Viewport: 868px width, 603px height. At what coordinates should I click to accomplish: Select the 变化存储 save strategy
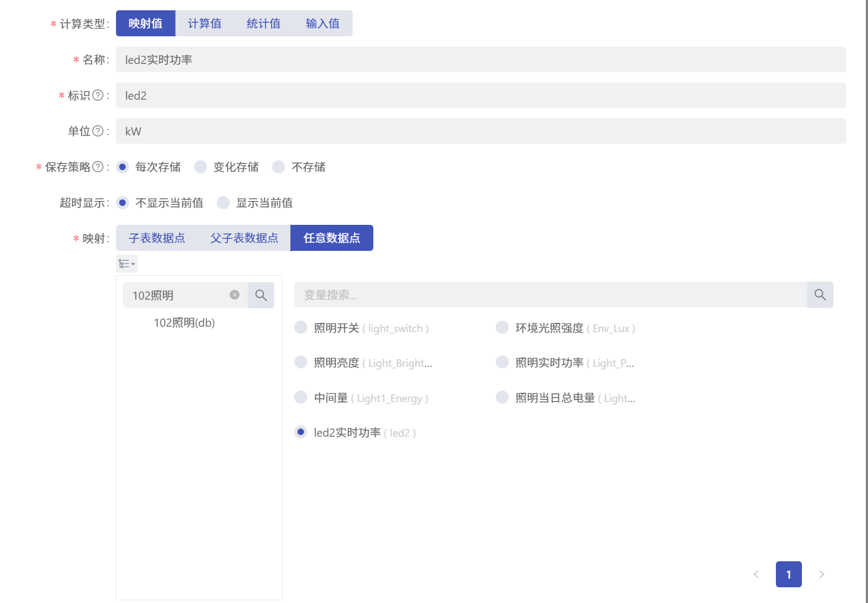[200, 167]
